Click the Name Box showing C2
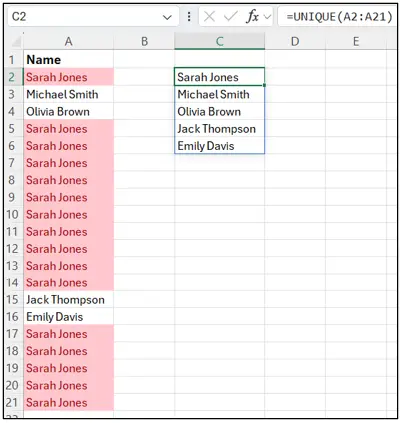 coord(93,16)
